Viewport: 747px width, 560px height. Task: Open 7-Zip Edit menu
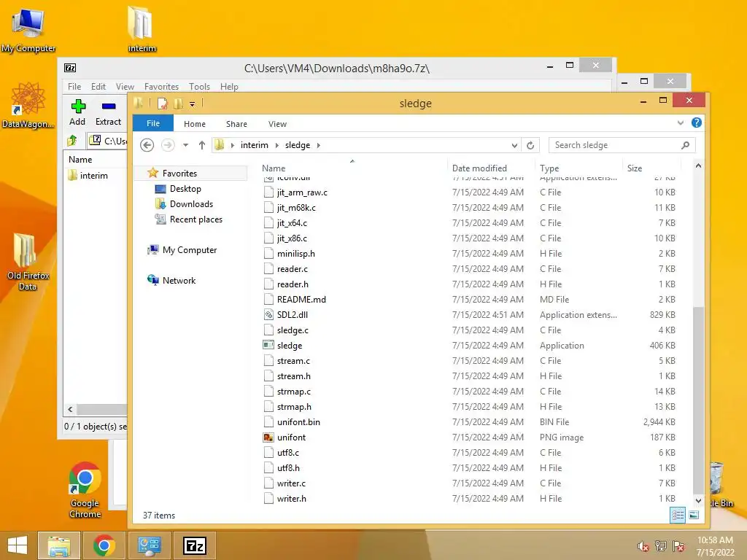(98, 87)
